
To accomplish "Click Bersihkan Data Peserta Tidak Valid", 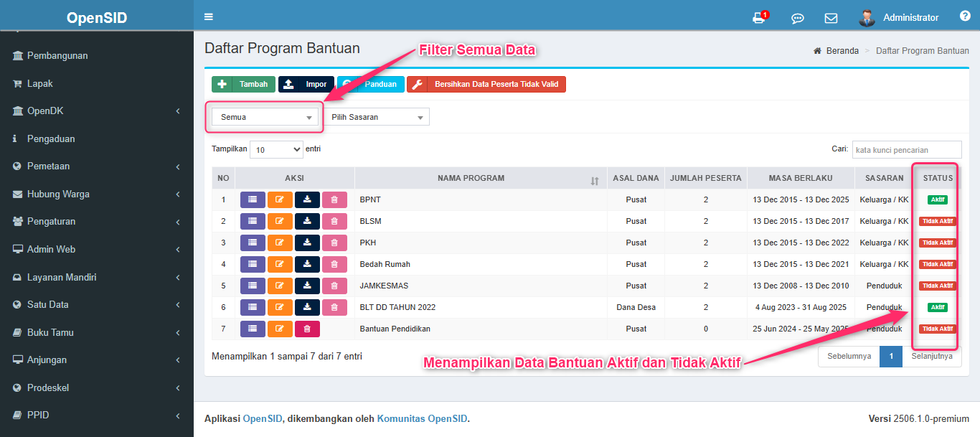I will [486, 85].
